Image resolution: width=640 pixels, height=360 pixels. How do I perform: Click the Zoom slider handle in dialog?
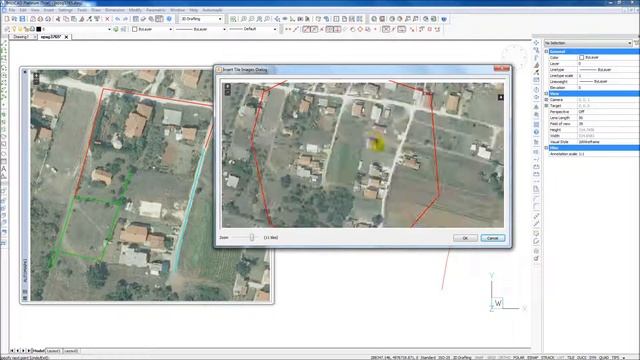[x=252, y=237]
